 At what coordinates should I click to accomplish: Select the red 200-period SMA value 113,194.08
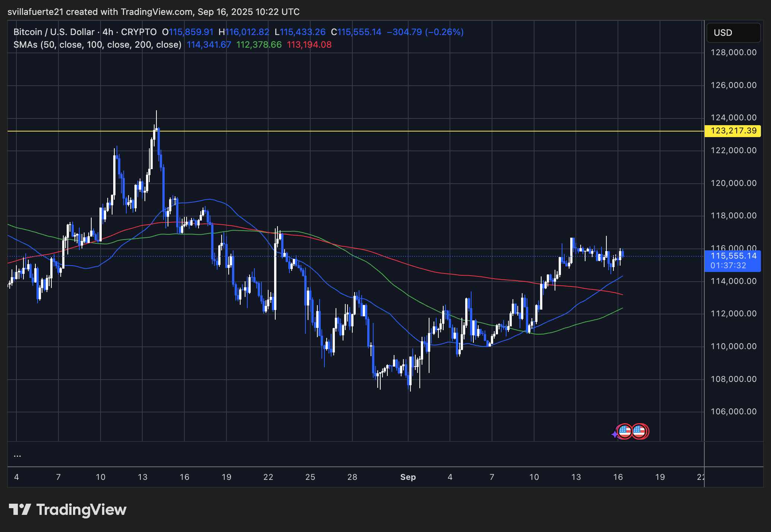(x=309, y=45)
